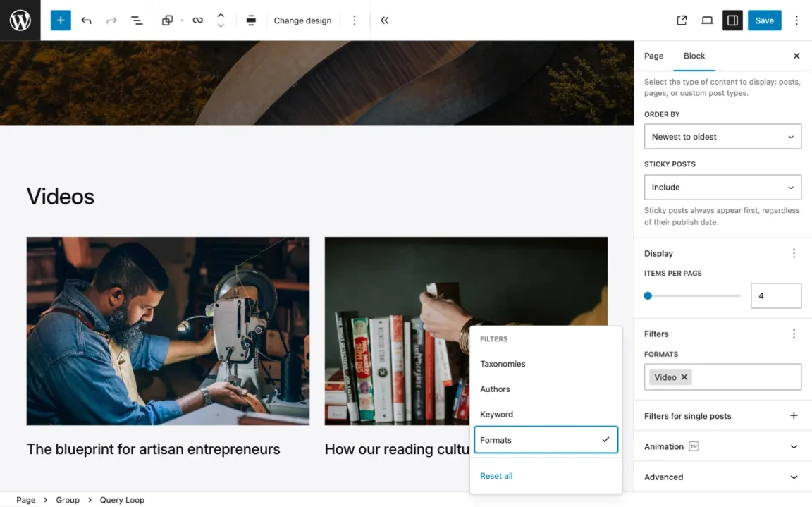
Task: Enable the Authors filter
Action: click(x=495, y=389)
